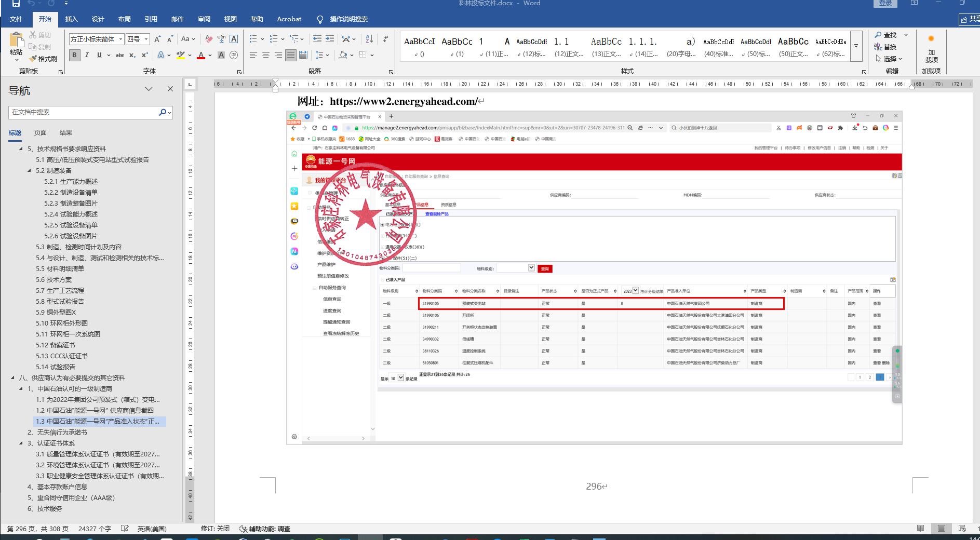Click the bulleted list icon

pos(253,39)
